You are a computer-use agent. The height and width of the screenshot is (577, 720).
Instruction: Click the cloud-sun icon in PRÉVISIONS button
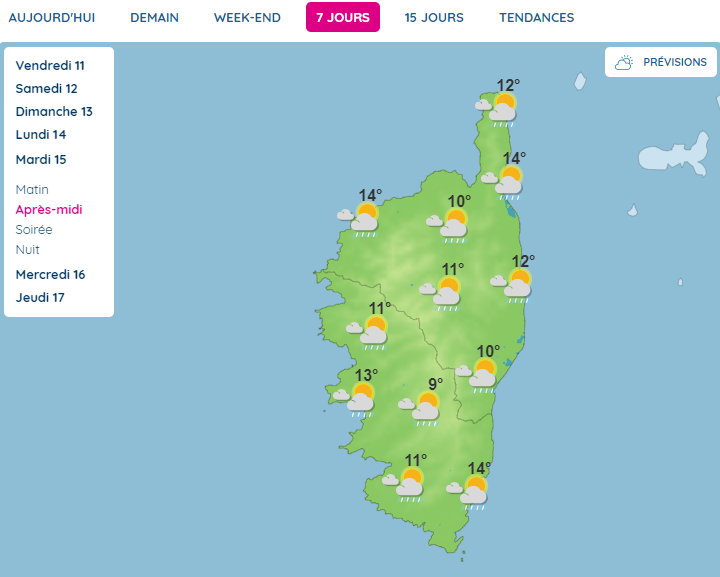[624, 62]
